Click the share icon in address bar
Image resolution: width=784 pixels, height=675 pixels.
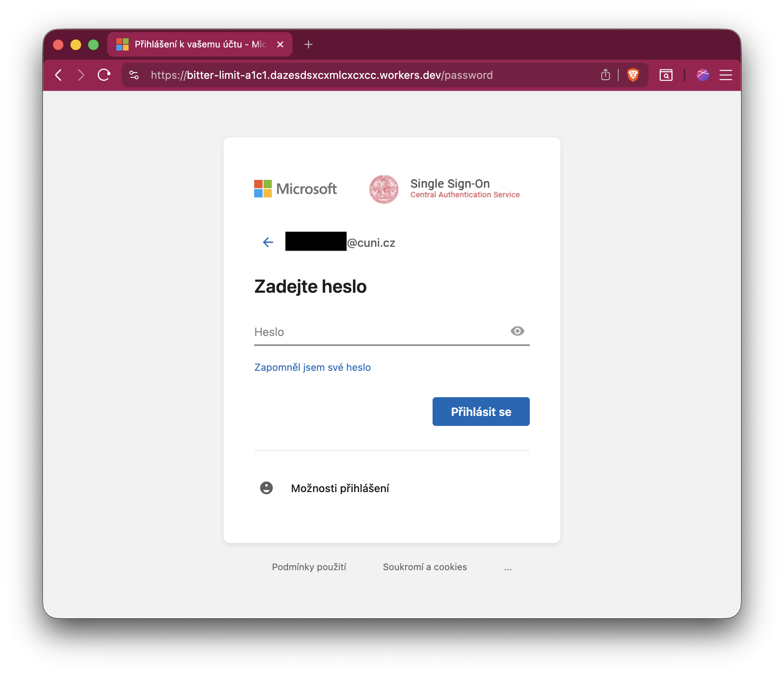coord(605,75)
